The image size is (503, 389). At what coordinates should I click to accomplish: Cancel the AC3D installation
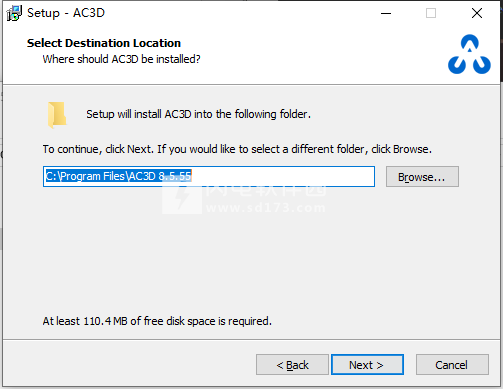[x=452, y=365]
